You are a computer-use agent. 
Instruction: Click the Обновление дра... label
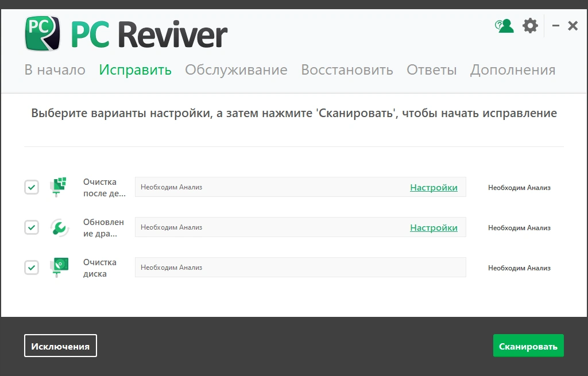103,227
